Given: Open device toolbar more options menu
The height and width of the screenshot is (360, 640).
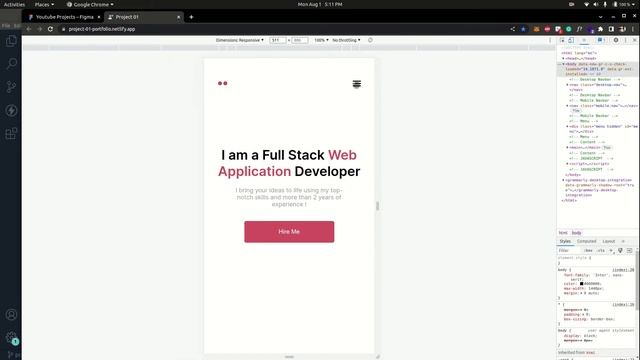Looking at the screenshot, I should [550, 40].
